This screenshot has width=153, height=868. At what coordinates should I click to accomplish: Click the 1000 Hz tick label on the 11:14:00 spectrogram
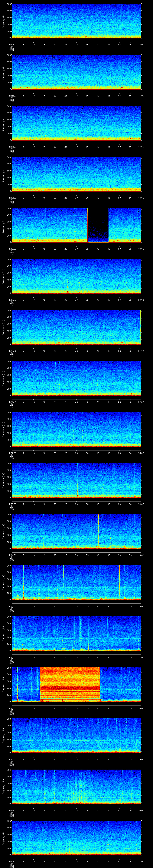8,4
